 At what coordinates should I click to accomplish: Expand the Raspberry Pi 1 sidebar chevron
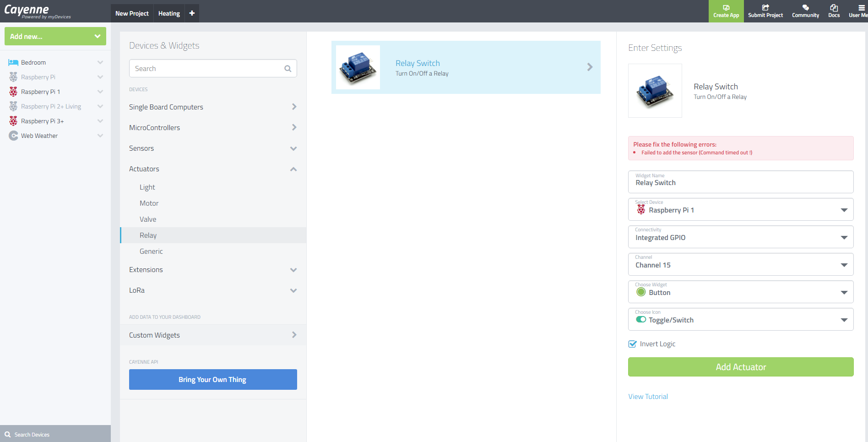pyautogui.click(x=100, y=92)
